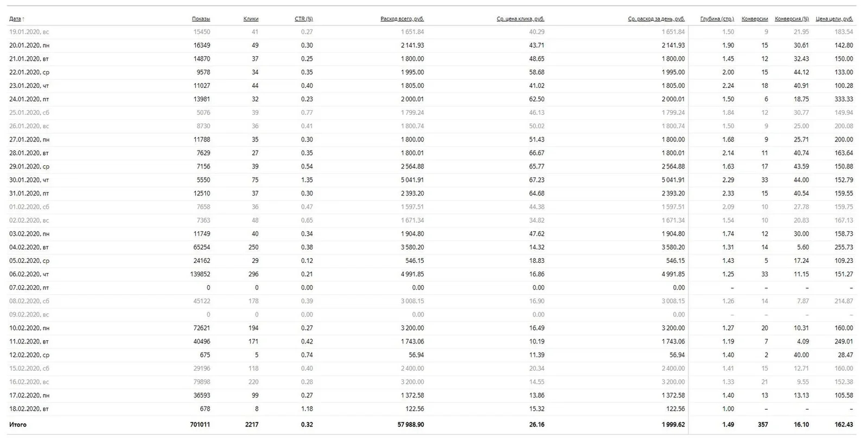Screen dimensions: 868x438
Task: Click the sort arrow next to Дата
Action: (23, 19)
